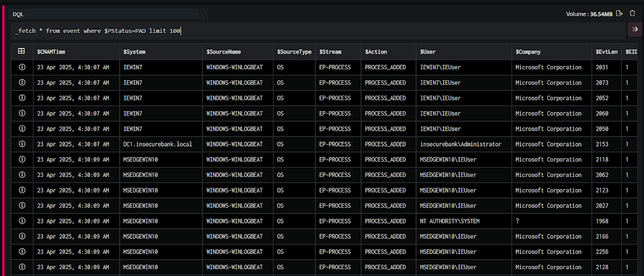Open info icon for the DC1.insecurebank.local row
The image size is (644, 276).
22,144
